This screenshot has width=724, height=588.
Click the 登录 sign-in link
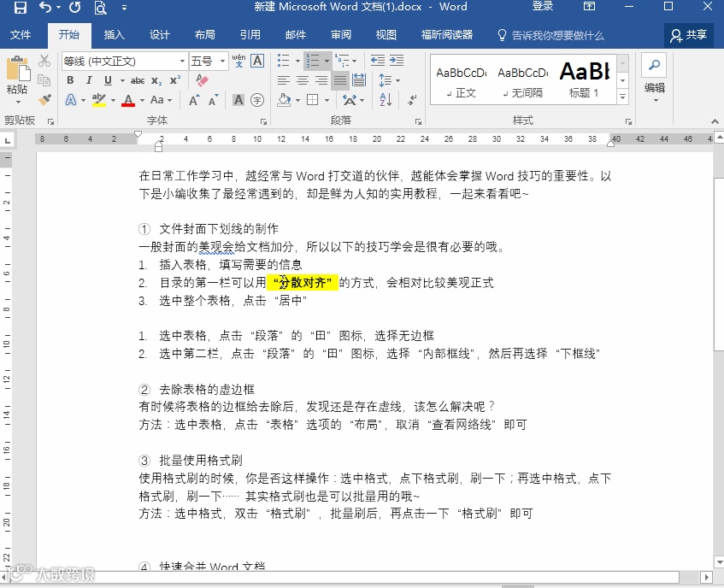pyautogui.click(x=543, y=7)
